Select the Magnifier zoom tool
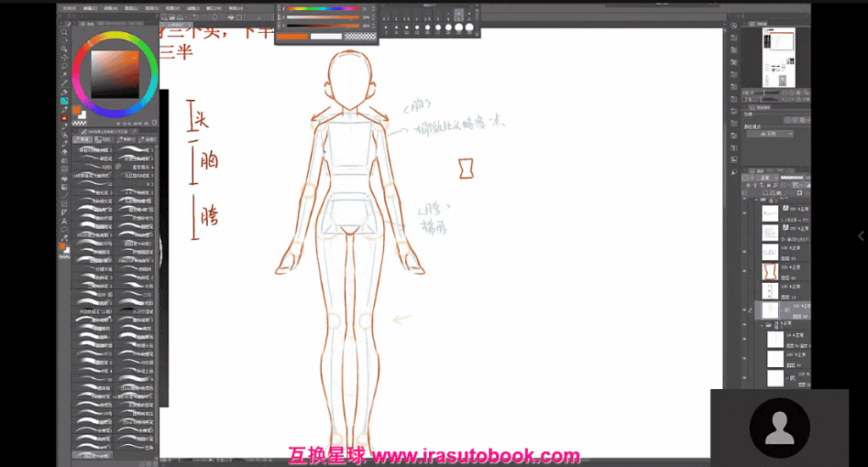The height and width of the screenshot is (467, 868). tap(64, 32)
